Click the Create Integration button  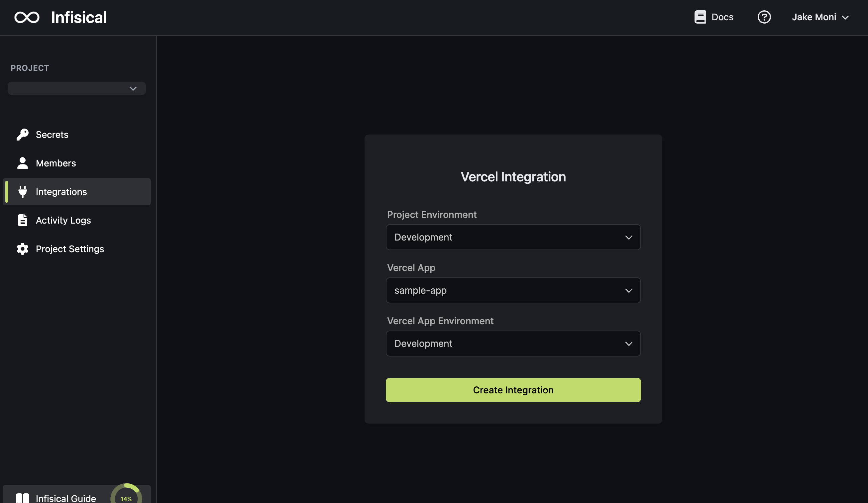click(513, 390)
